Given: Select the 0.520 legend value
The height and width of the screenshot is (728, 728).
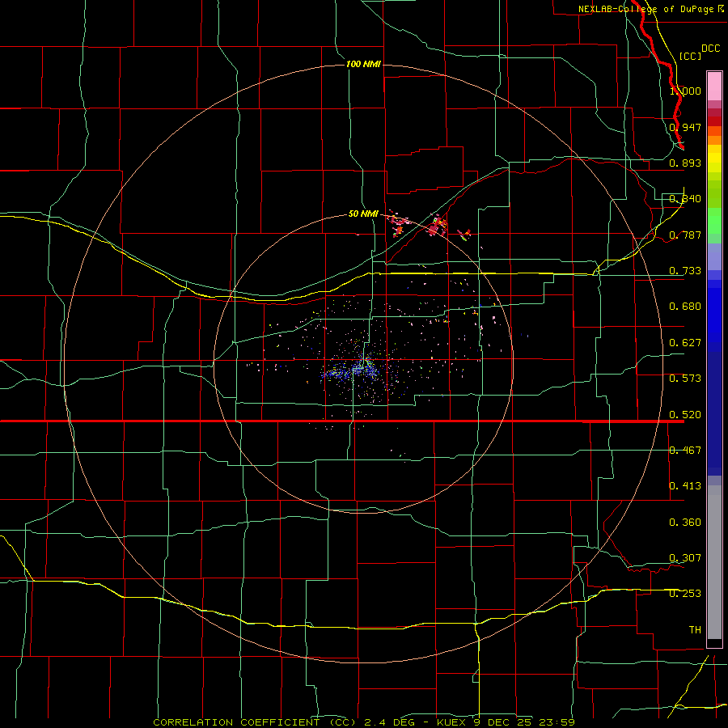Looking at the screenshot, I should 685,415.
